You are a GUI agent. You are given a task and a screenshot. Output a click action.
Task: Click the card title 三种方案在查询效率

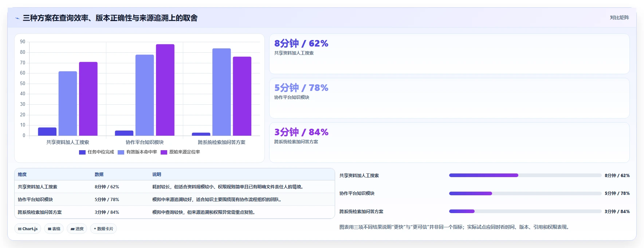point(110,18)
